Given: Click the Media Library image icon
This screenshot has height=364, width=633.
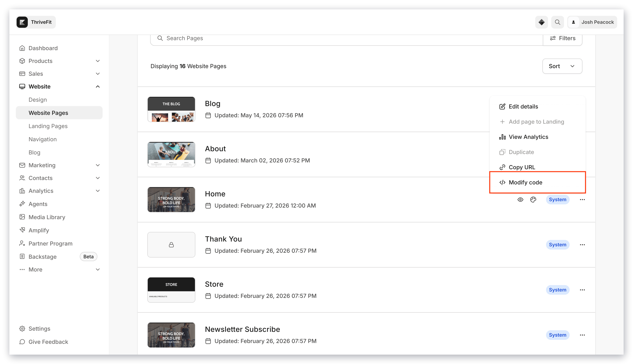Looking at the screenshot, I should coord(22,217).
